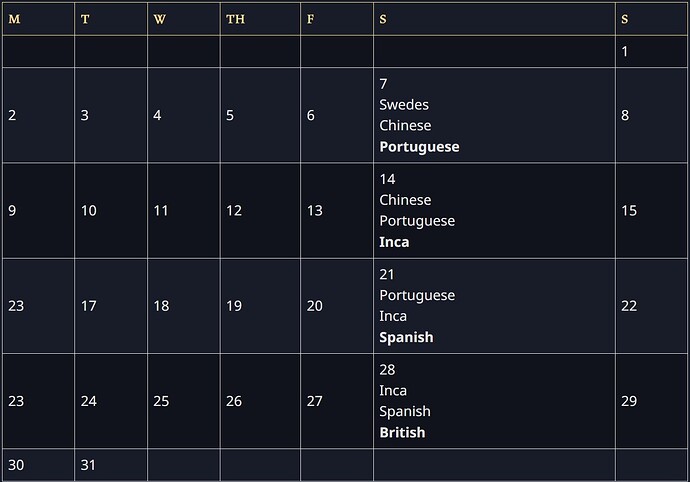The width and height of the screenshot is (690, 482).
Task: Click the M column header
Action: coord(14,19)
